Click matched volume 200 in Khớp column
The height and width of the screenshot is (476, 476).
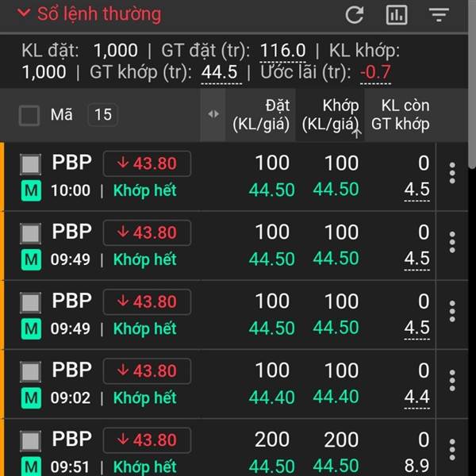click(341, 440)
